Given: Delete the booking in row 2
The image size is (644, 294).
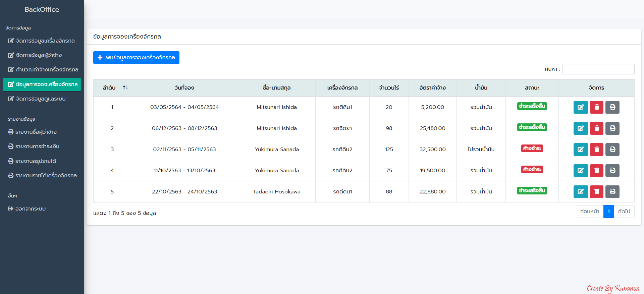Looking at the screenshot, I should point(596,128).
